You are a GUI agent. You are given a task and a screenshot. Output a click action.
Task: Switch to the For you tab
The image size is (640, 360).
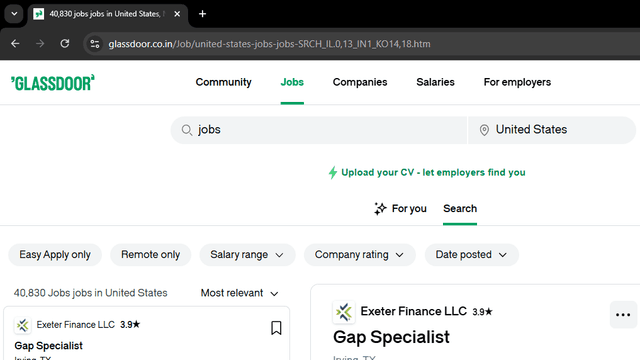point(400,209)
